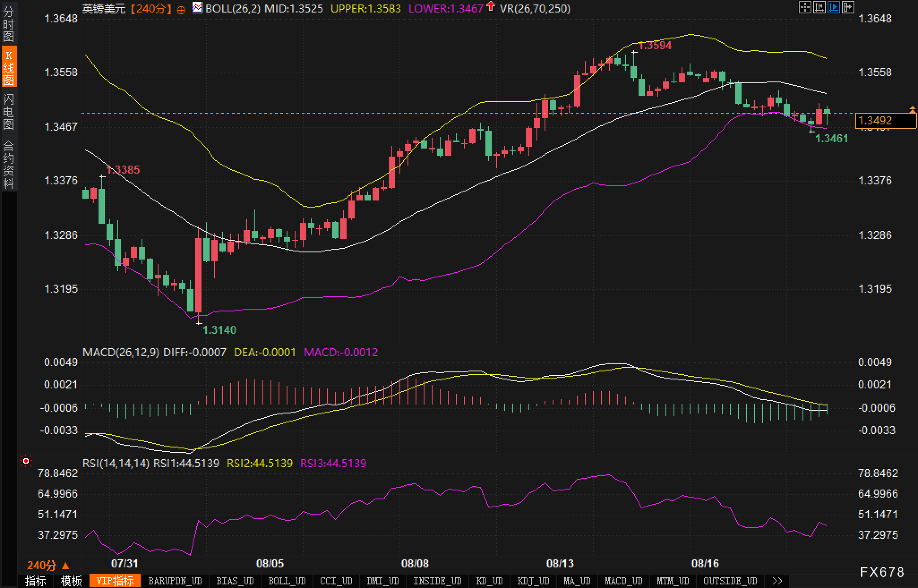
Task: Click the red up arrow after LOWER value
Action: (x=491, y=7)
